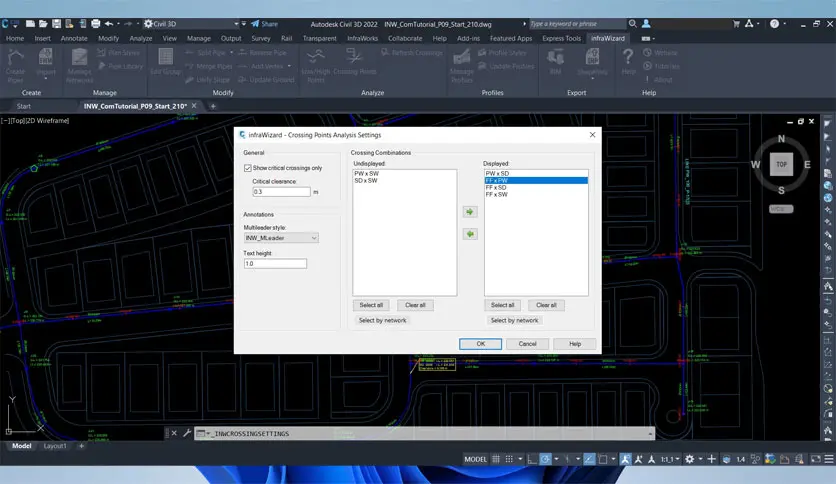Switch to the Analyze ribbon tab
Screen dimensions: 836x484
tap(141, 38)
